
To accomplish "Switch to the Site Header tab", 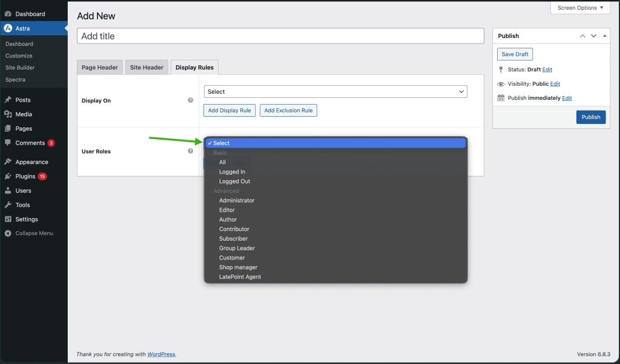I will (x=147, y=67).
